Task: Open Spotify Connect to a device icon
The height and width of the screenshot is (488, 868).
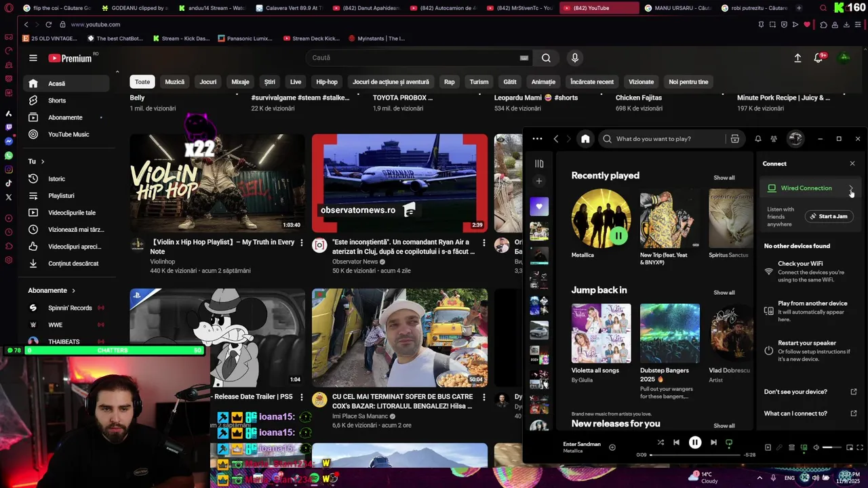Action: pos(804,447)
